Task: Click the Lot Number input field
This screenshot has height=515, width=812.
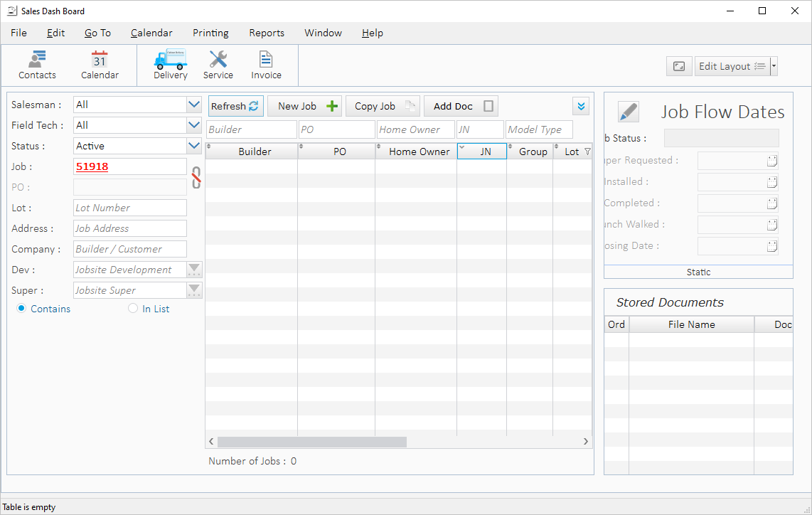Action: [x=130, y=208]
